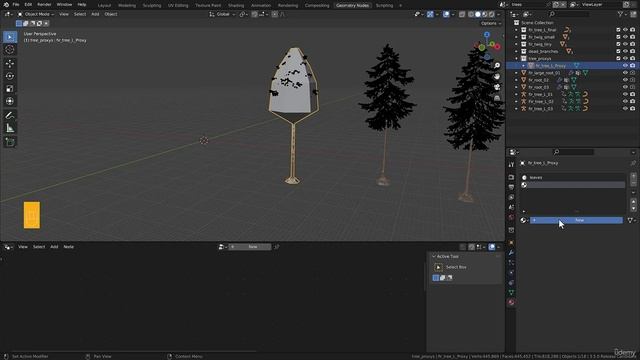Viewport: 640px width, 360px height.
Task: Select the Add Cube tool
Action: pyautogui.click(x=10, y=142)
